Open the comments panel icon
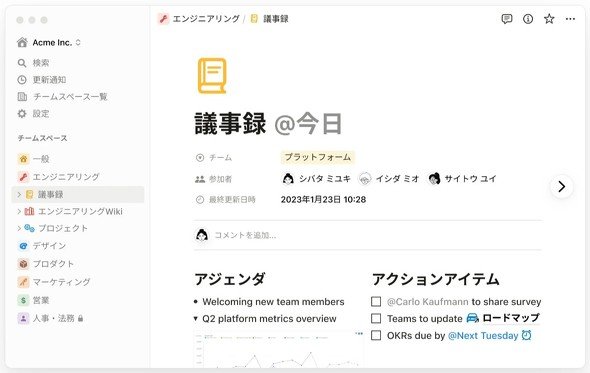590x373 pixels. (506, 19)
